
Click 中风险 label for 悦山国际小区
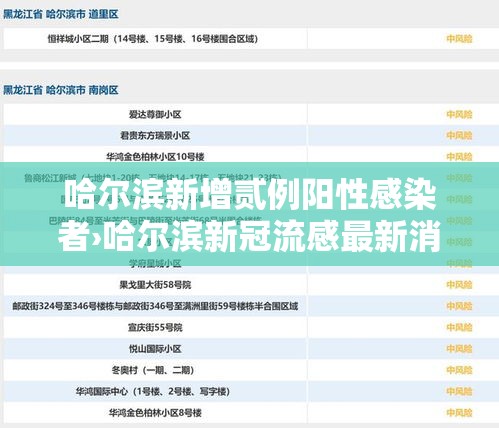459,349
